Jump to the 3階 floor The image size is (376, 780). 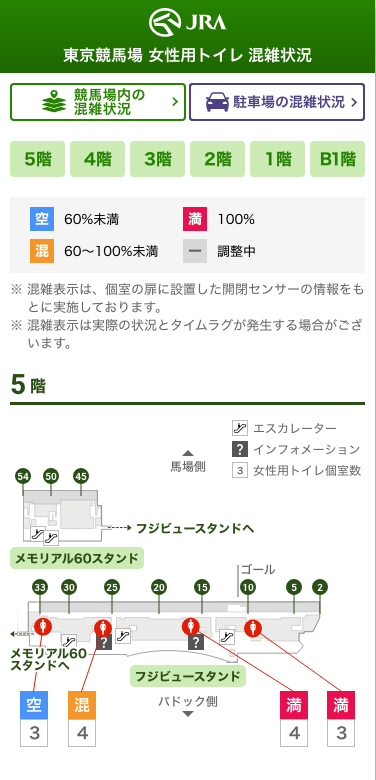click(x=158, y=159)
